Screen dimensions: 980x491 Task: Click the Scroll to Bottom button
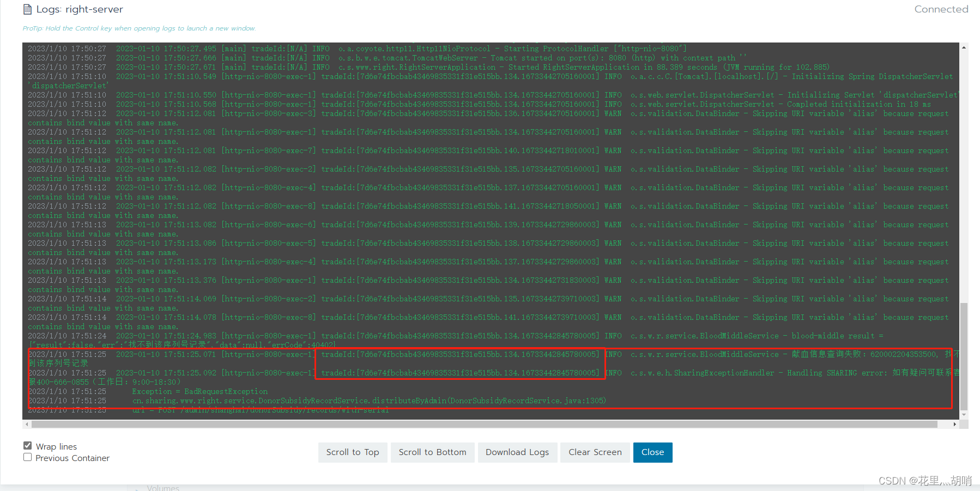[432, 452]
